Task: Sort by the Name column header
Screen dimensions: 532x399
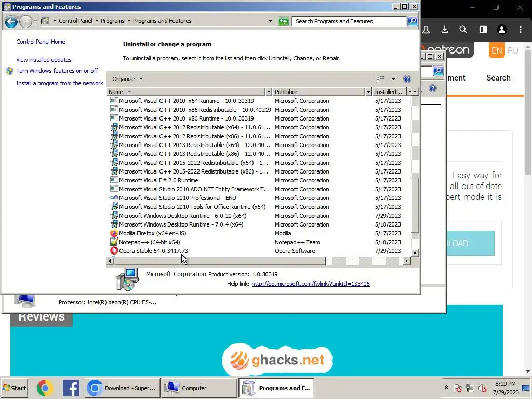Action: [x=185, y=92]
